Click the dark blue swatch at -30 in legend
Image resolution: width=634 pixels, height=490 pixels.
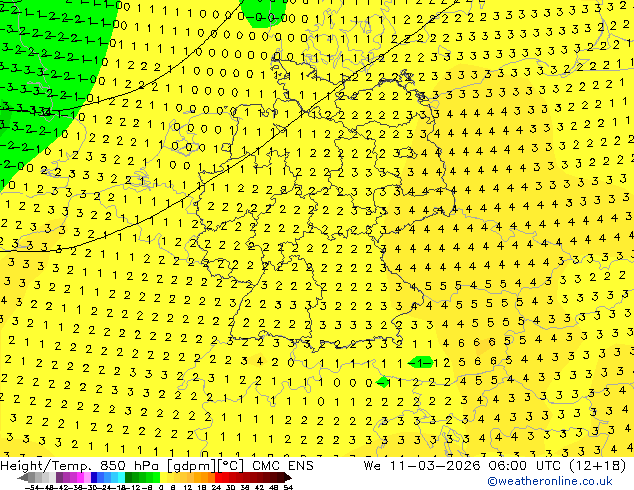(94, 477)
